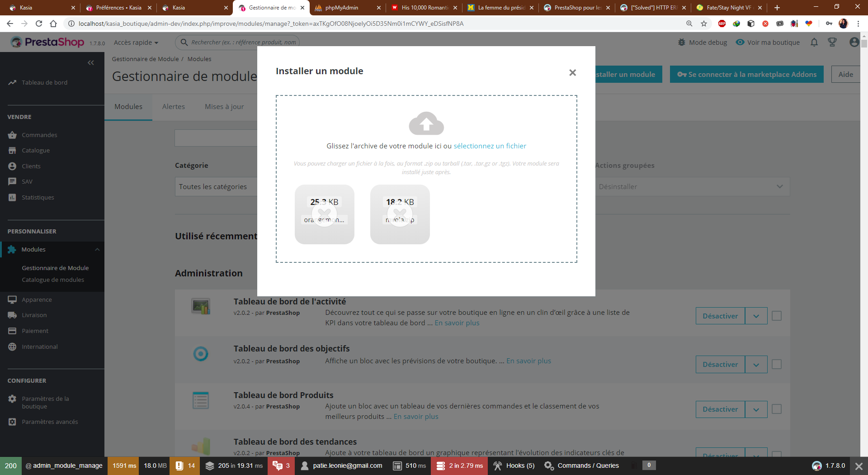This screenshot has height=475, width=868.
Task: Close the Symfony debug toolbar
Action: pos(859,465)
